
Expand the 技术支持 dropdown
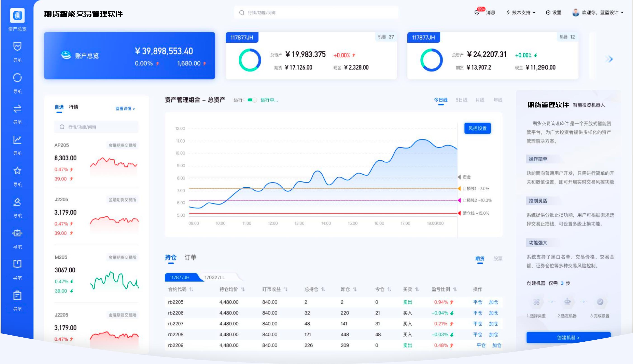[x=521, y=12]
